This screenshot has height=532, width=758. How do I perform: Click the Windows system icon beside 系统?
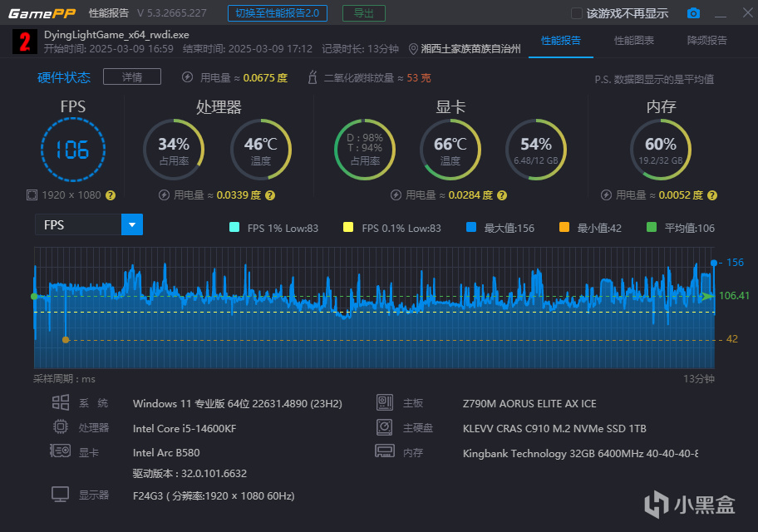point(61,402)
